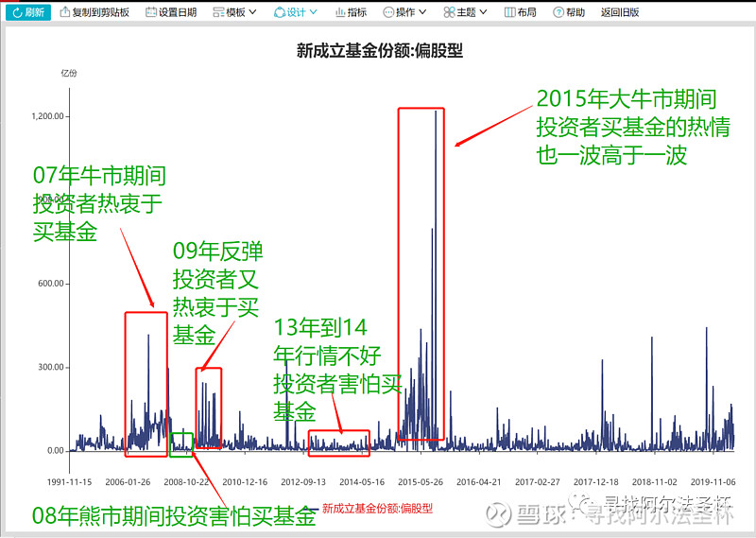Click the 2016-04-21 x-axis date
This screenshot has height=538, width=756.
[x=479, y=482]
